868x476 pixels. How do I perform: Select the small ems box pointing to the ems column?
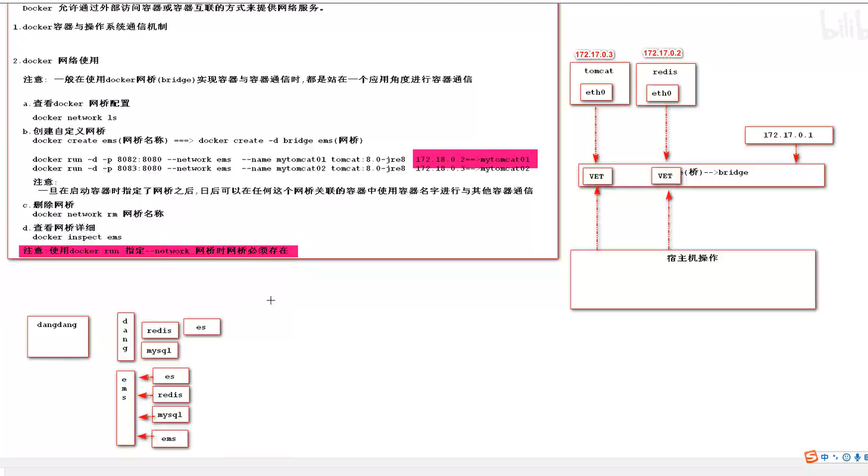tap(170, 438)
